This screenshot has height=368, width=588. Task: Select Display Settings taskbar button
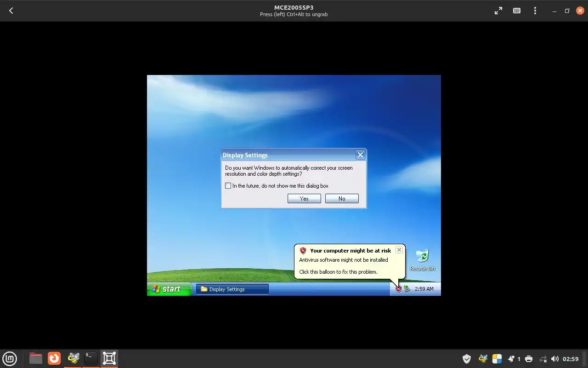pos(232,289)
